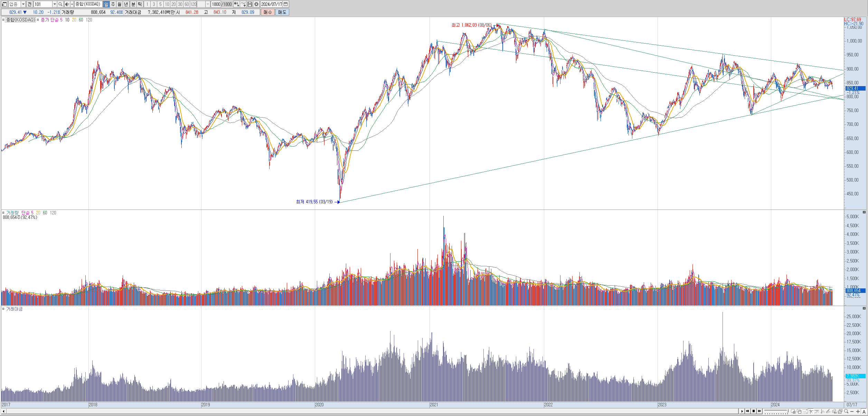Click the magnifier zoom icon at bottom
Image resolution: width=868 pixels, height=416 pixels.
[x=846, y=411]
